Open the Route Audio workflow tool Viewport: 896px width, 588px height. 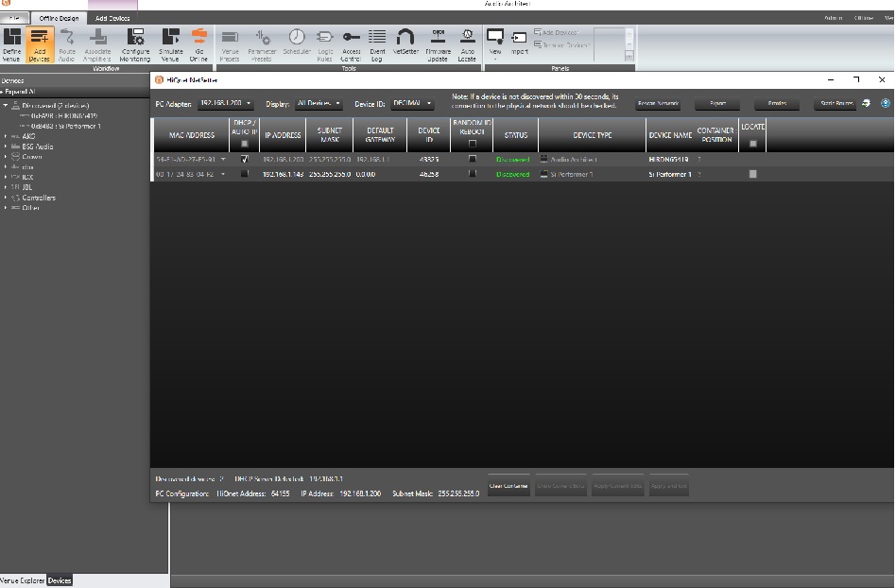(67, 44)
